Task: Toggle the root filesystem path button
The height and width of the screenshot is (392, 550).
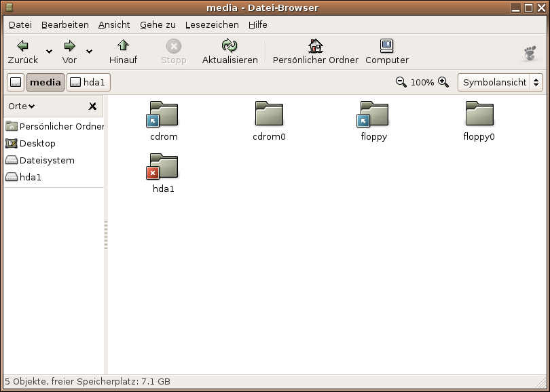Action: click(16, 83)
